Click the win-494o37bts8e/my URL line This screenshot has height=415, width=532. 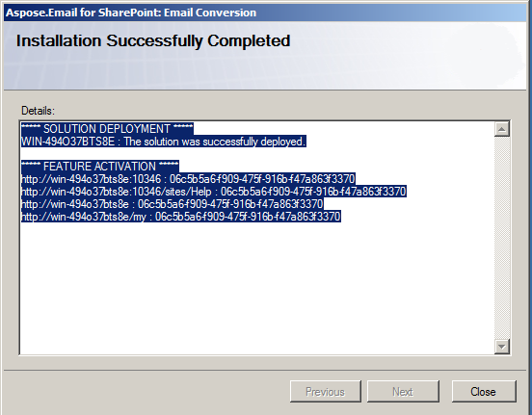(181, 217)
